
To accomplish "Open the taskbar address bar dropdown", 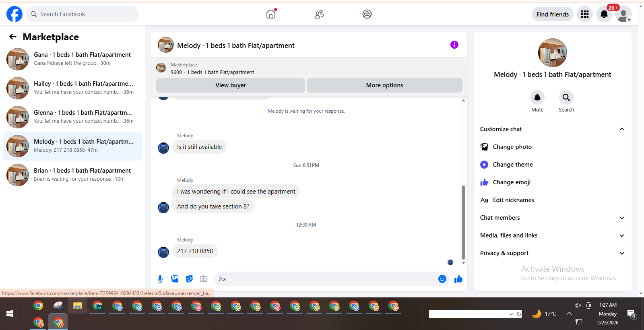I will [x=511, y=314].
